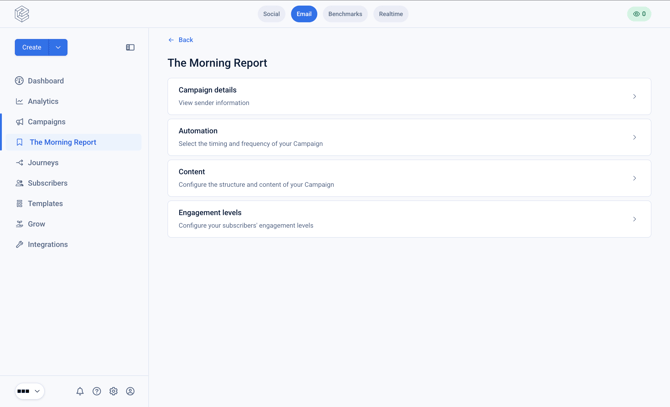Open the notifications bell

coord(80,391)
